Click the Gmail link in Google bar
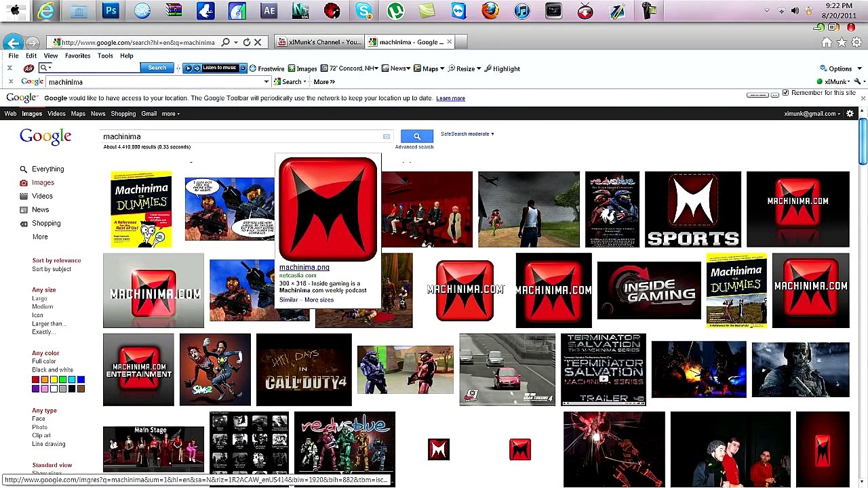The image size is (868, 488). (x=149, y=114)
